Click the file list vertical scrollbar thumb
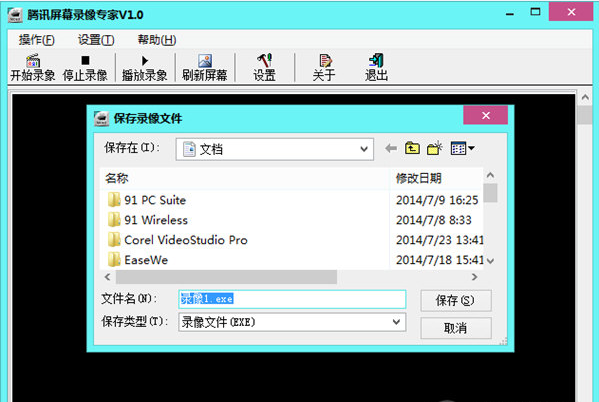The width and height of the screenshot is (599, 402). (x=491, y=193)
